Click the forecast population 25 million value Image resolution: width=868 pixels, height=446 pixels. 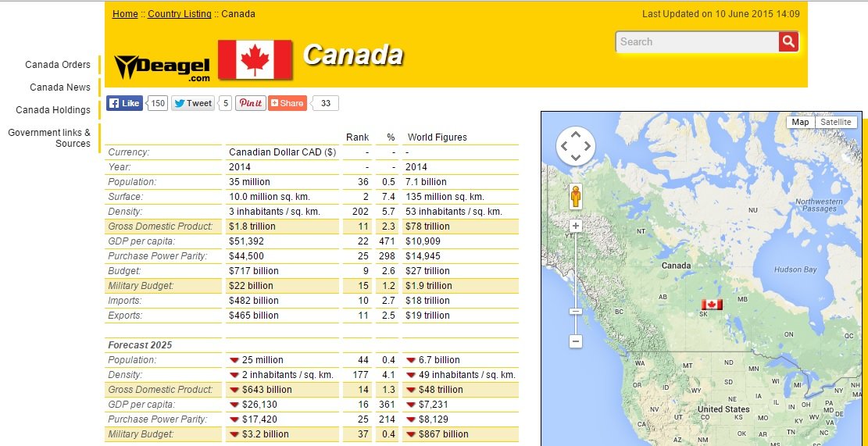pyautogui.click(x=263, y=359)
